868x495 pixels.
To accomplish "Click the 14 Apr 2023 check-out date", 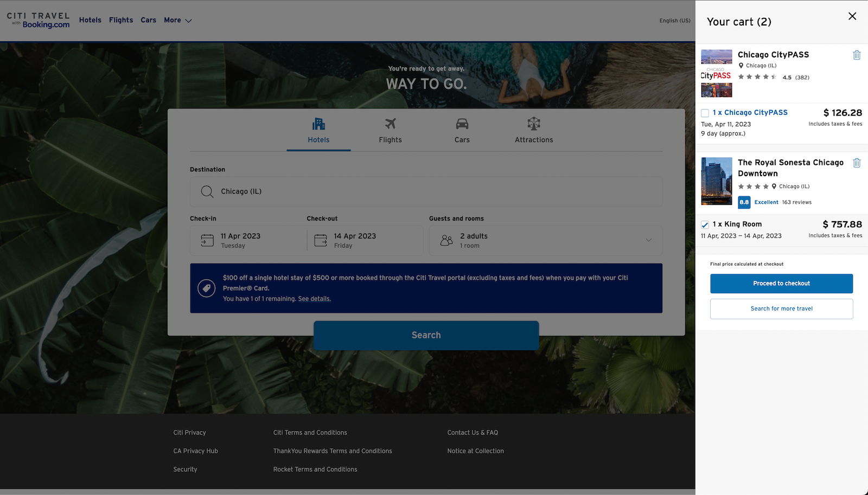I will (355, 236).
